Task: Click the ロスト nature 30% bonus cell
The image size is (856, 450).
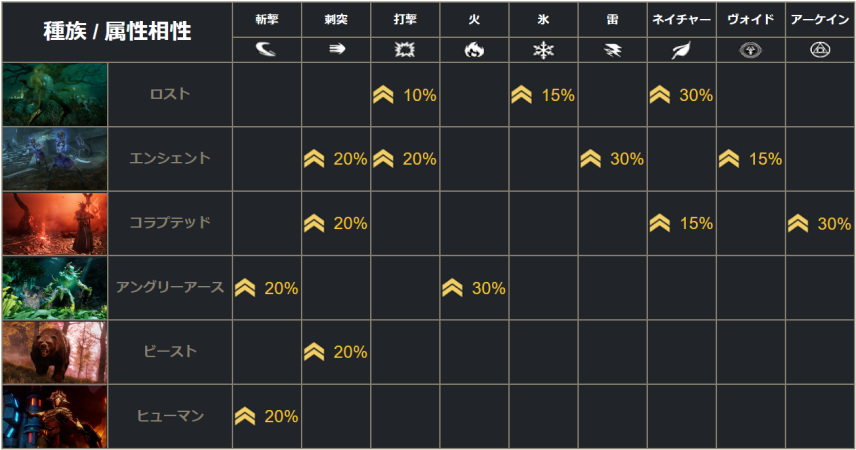Action: 681,94
